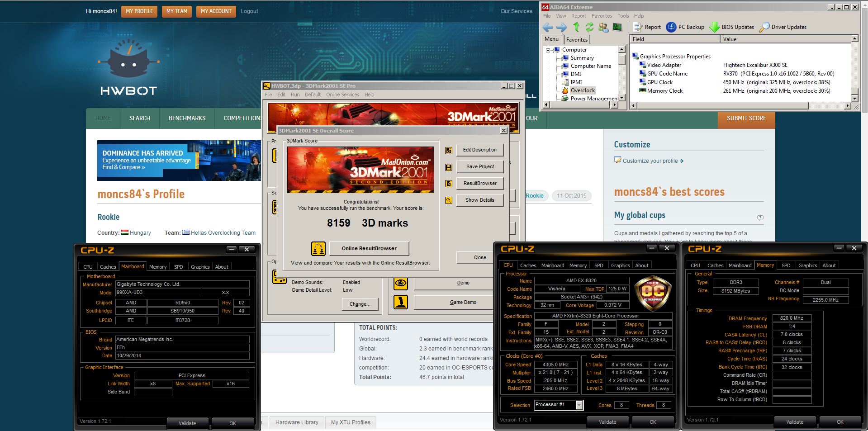Image resolution: width=868 pixels, height=431 pixels.
Task: Select Power Management in AIDA64 tree
Action: (x=594, y=99)
